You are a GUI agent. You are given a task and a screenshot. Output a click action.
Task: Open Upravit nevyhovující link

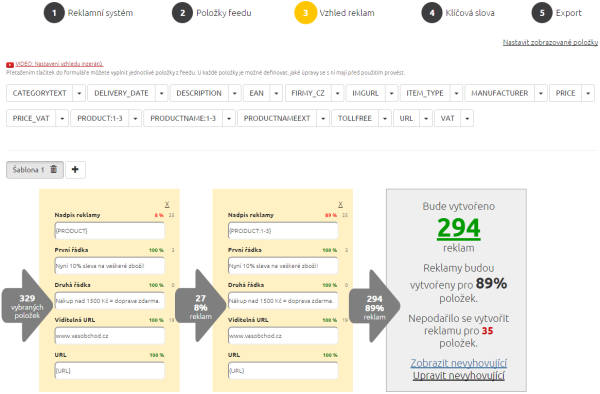(459, 376)
